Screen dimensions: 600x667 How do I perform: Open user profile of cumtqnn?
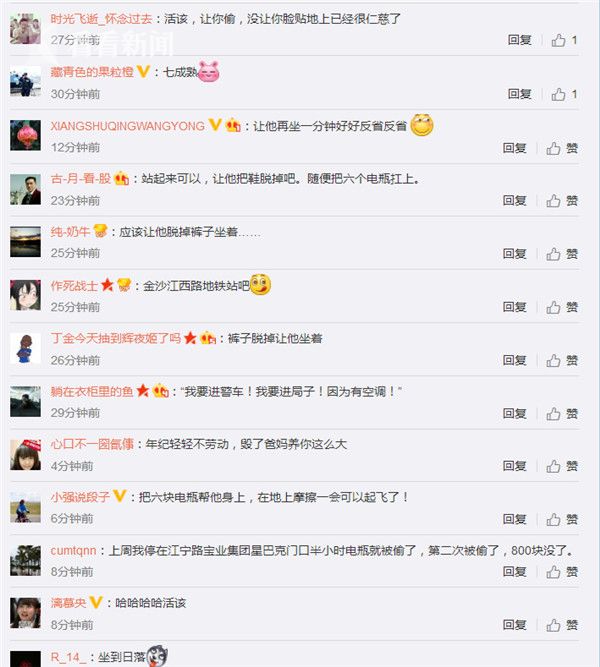click(73, 550)
